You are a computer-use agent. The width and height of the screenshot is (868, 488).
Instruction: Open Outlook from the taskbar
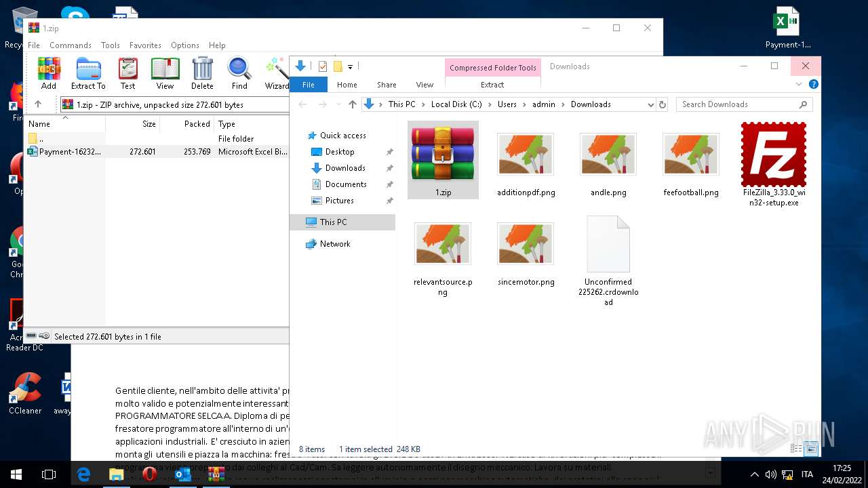click(x=183, y=474)
